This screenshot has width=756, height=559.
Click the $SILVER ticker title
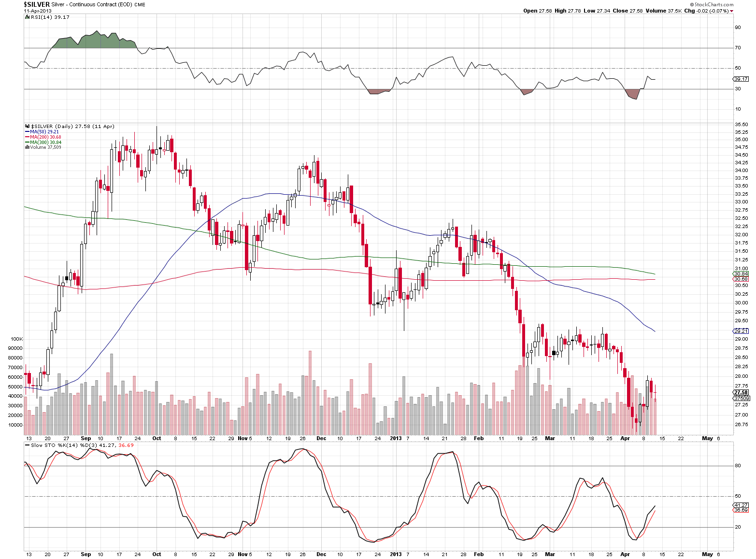click(37, 4)
